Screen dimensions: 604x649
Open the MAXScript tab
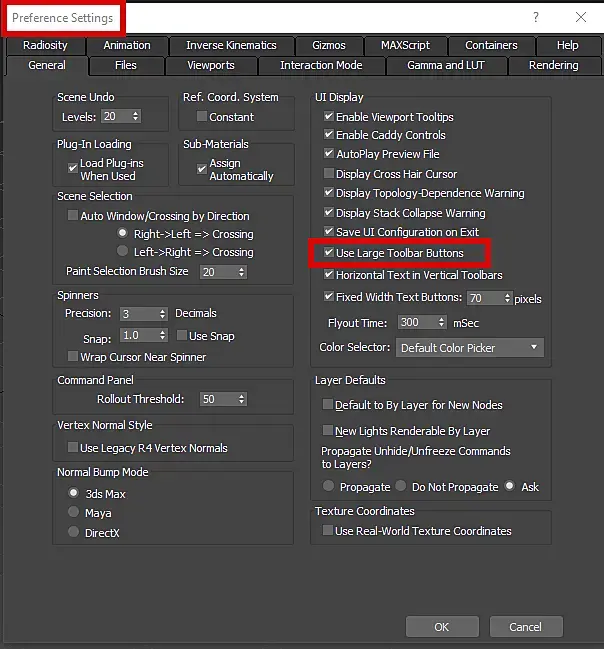point(405,45)
